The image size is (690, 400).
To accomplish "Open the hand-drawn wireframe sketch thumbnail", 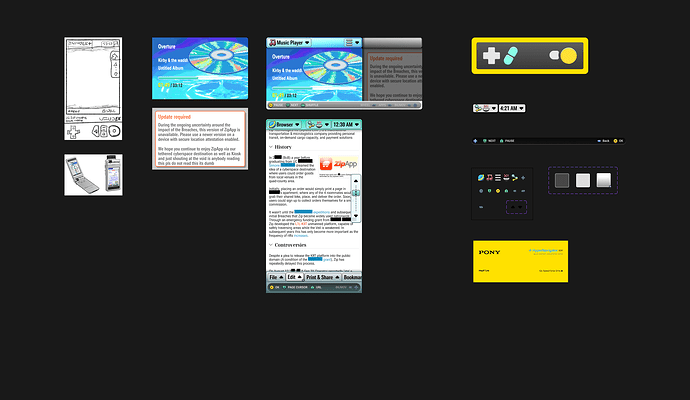I will [x=93, y=88].
